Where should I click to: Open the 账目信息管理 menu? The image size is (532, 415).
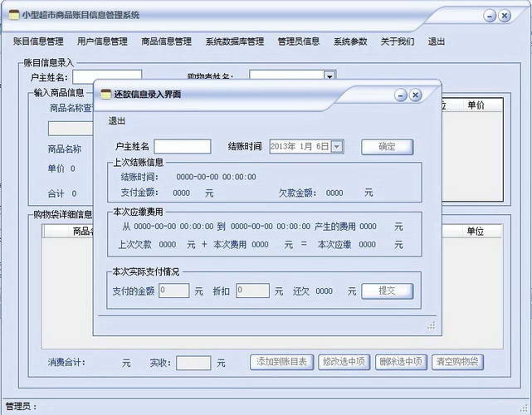(38, 41)
